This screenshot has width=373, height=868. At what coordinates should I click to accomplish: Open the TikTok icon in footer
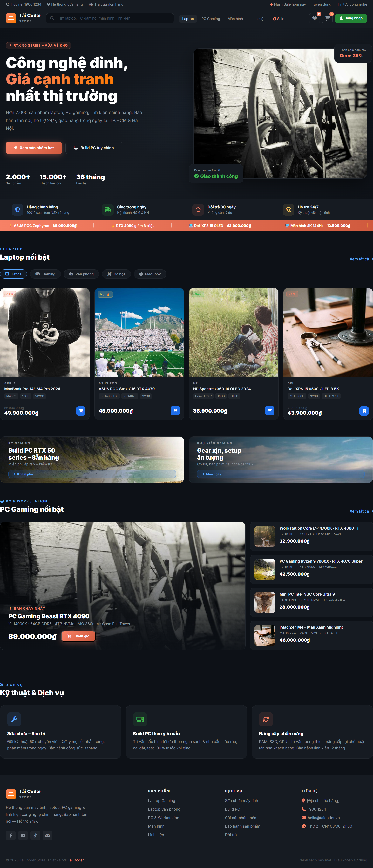35,835
